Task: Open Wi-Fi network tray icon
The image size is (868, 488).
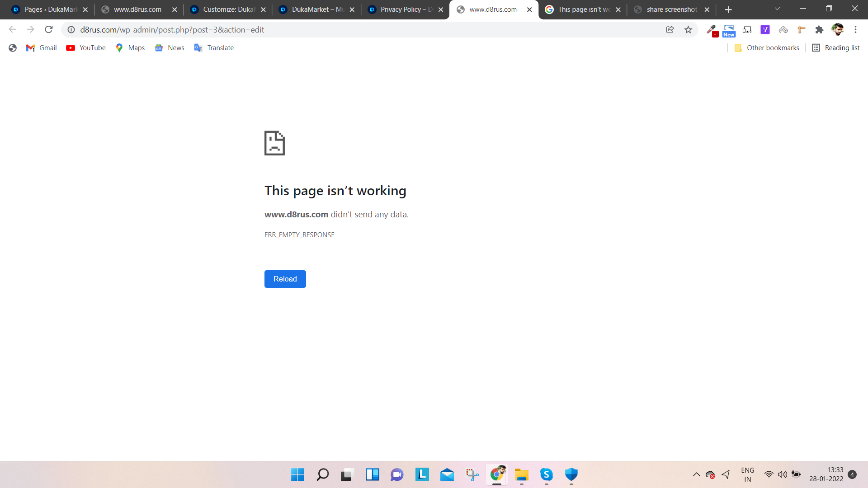Action: (769, 474)
